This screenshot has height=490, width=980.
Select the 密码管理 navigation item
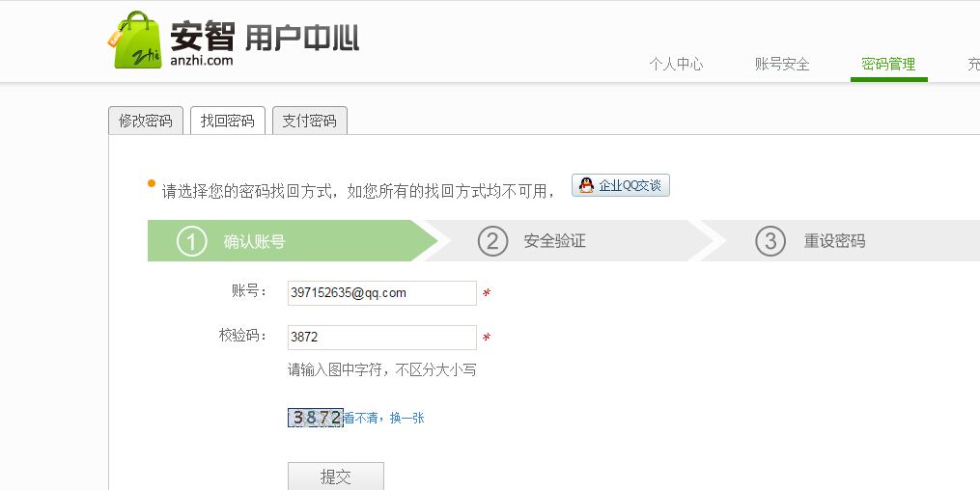point(888,64)
